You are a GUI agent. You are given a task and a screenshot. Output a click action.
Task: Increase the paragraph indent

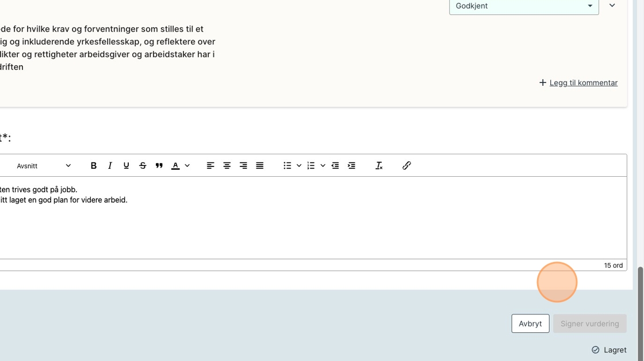(x=351, y=166)
